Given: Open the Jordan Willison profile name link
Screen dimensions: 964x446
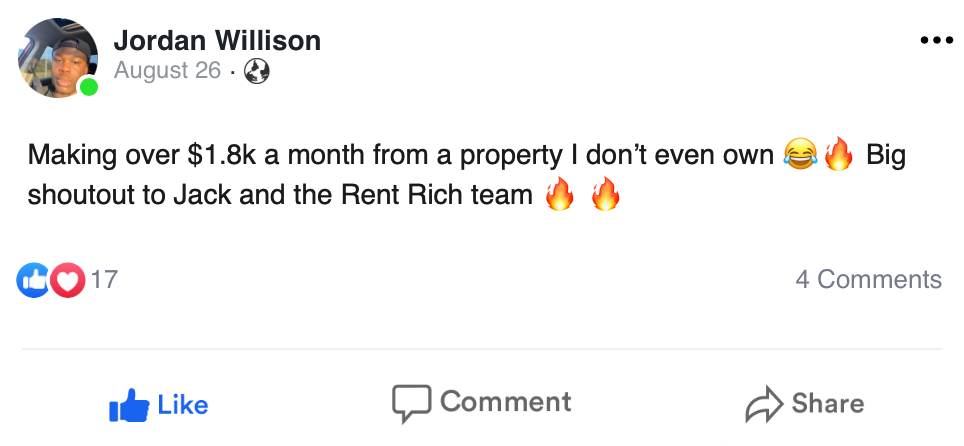Looking at the screenshot, I should [x=217, y=41].
